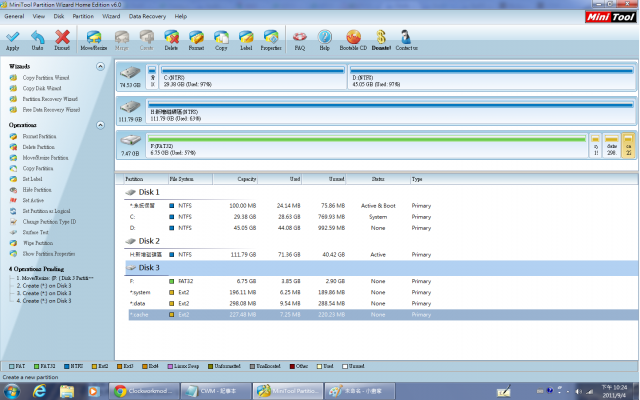The width and height of the screenshot is (640, 400).
Task: Choose Set Label operation
Action: tap(32, 179)
